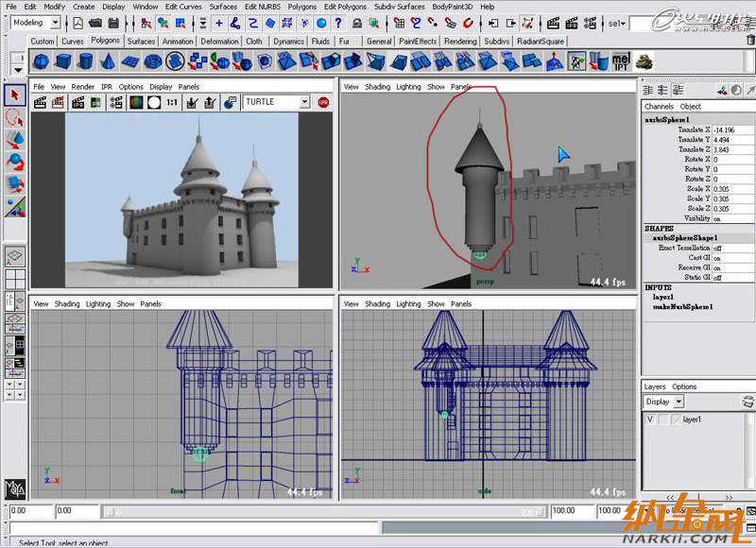756x548 pixels.
Task: Open the Shading menu in perspective viewport
Action: [377, 87]
